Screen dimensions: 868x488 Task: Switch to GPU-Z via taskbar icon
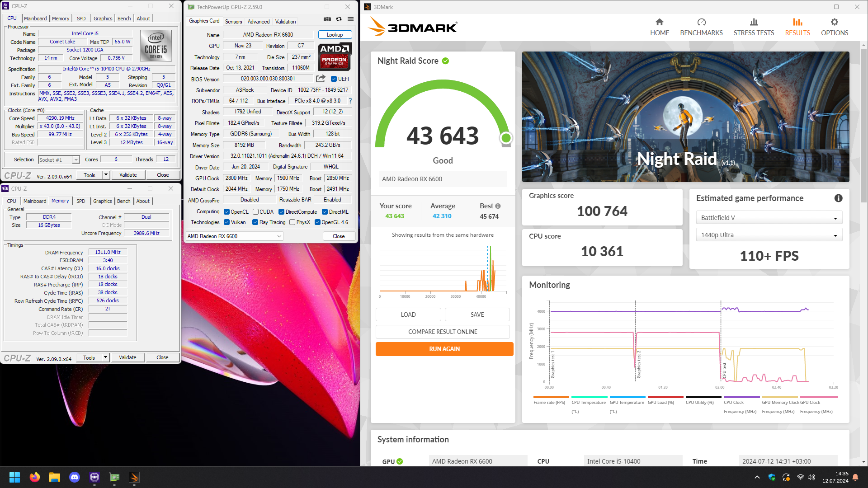[x=114, y=477]
